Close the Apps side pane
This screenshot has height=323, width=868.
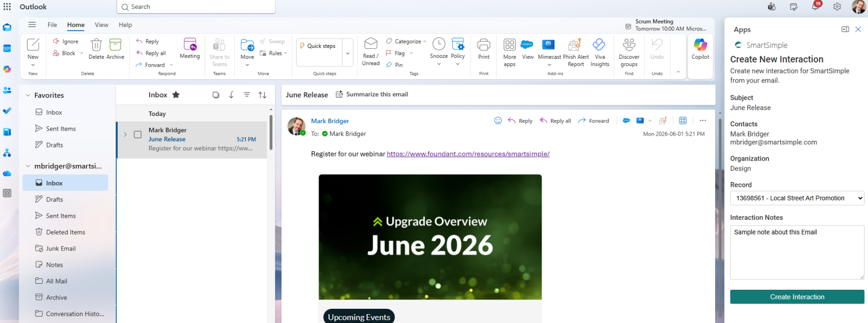(x=858, y=29)
